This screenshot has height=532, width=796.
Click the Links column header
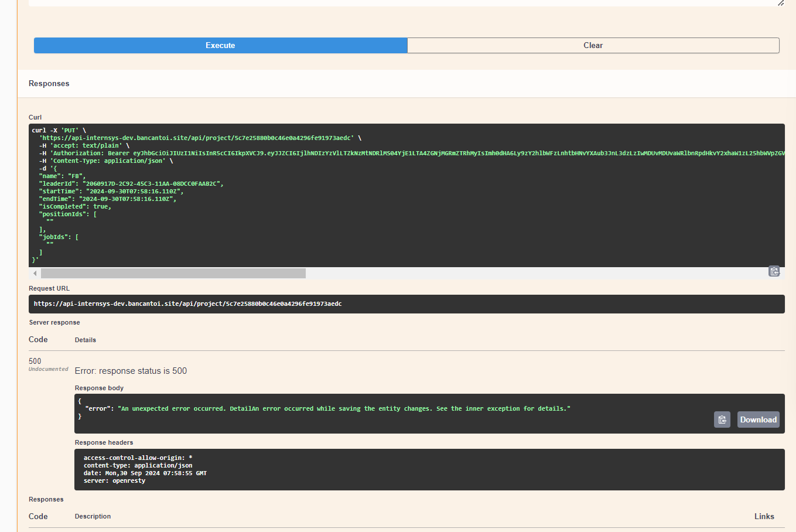pyautogui.click(x=764, y=516)
